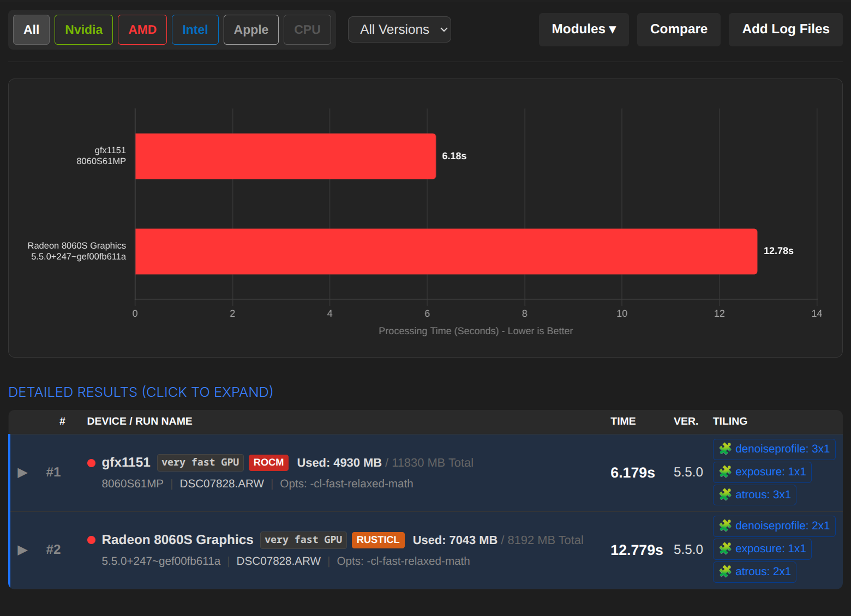Click puzzle icon beside atrous: 2x1
The width and height of the screenshot is (851, 616).
click(725, 571)
